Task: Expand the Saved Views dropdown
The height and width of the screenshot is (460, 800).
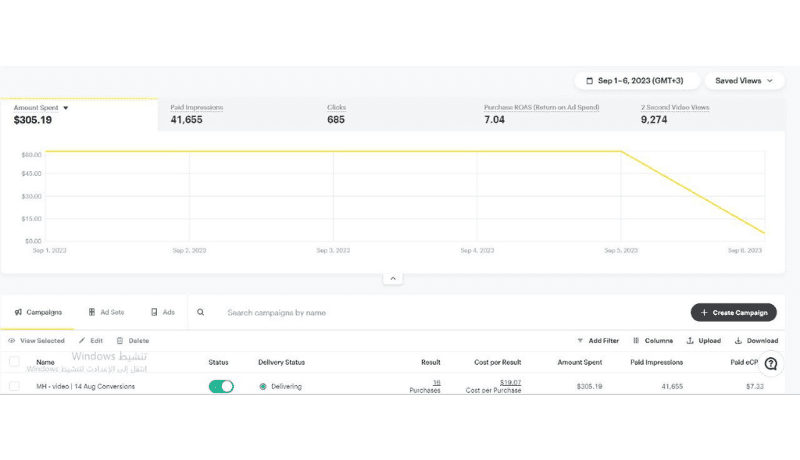Action: point(744,81)
